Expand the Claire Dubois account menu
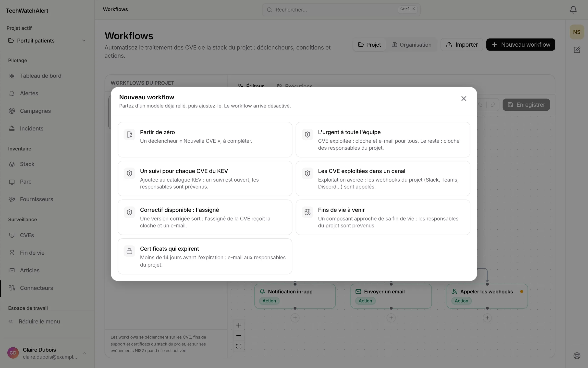Viewport: 588px width, 368px height. pyautogui.click(x=47, y=353)
